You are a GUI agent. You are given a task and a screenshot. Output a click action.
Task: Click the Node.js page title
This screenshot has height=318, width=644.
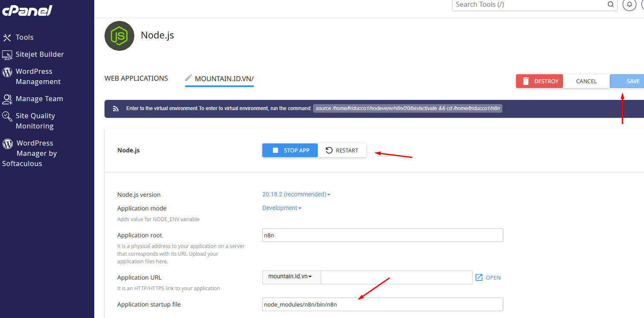click(157, 35)
